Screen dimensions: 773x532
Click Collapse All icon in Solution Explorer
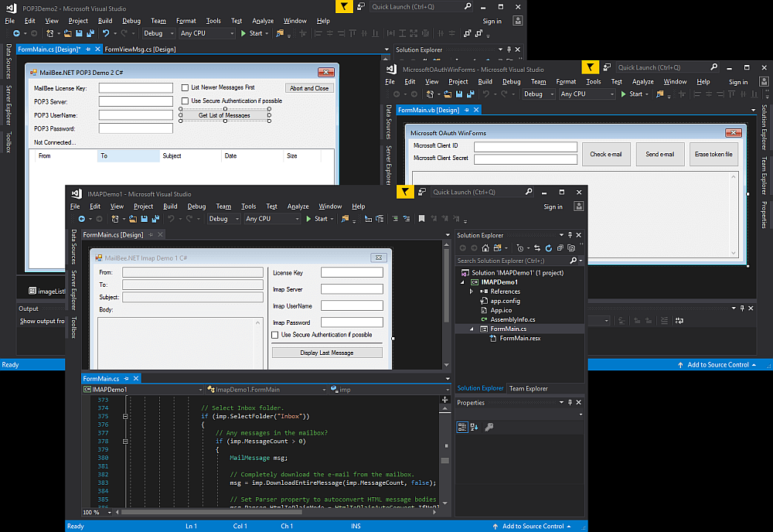click(x=560, y=248)
